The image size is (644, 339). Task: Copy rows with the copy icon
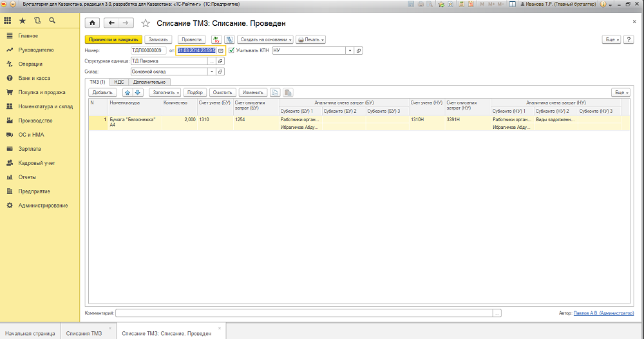click(275, 92)
